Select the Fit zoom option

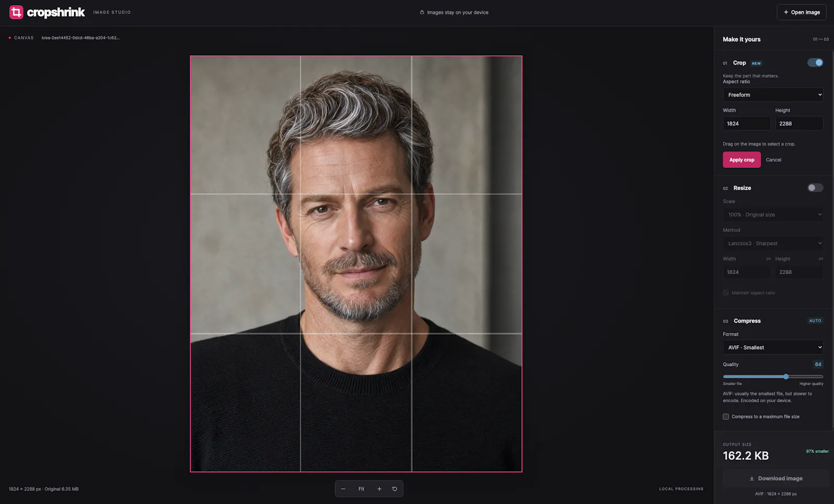[x=361, y=489]
